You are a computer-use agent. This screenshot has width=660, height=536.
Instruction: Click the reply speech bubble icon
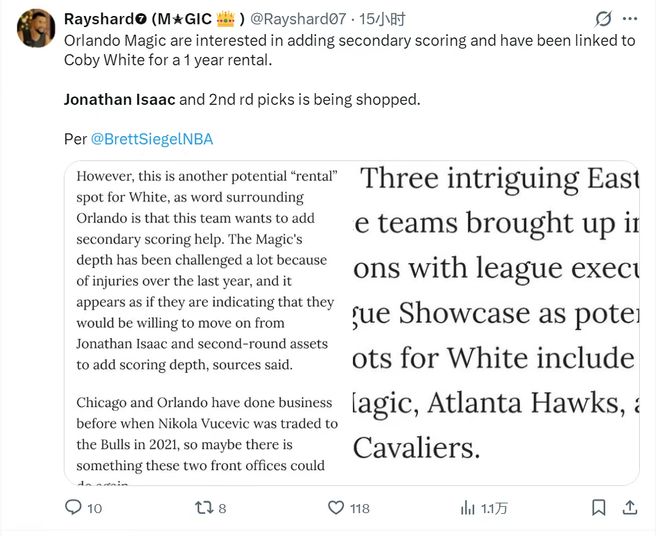pos(73,508)
